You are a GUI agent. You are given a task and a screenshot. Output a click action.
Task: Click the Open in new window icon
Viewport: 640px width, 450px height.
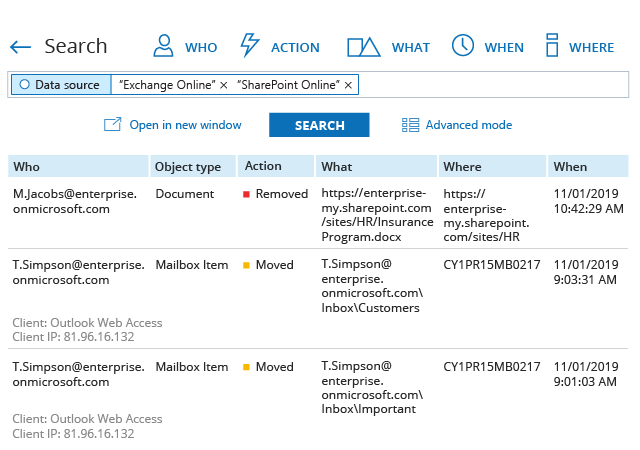(113, 125)
